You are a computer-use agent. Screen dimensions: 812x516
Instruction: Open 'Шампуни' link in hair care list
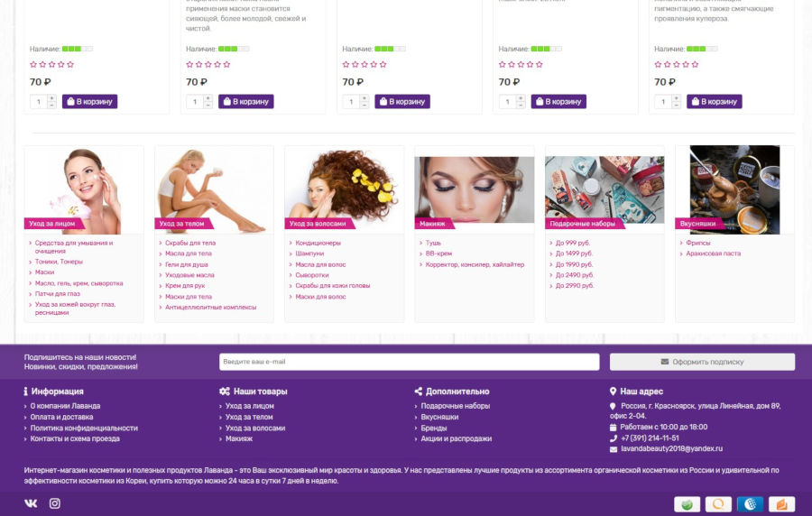(x=309, y=253)
